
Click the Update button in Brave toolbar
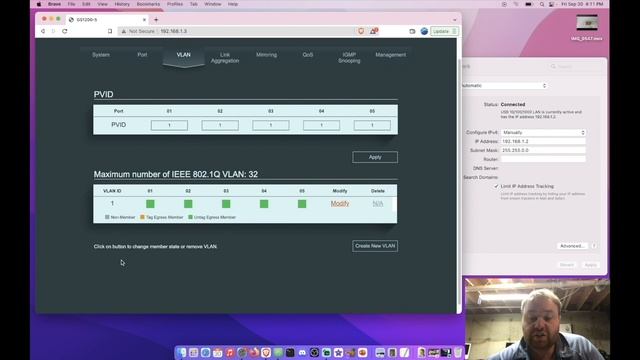pyautogui.click(x=444, y=31)
